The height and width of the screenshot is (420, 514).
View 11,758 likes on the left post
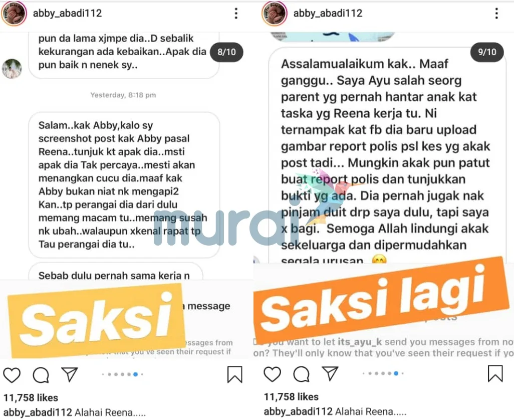click(x=31, y=398)
